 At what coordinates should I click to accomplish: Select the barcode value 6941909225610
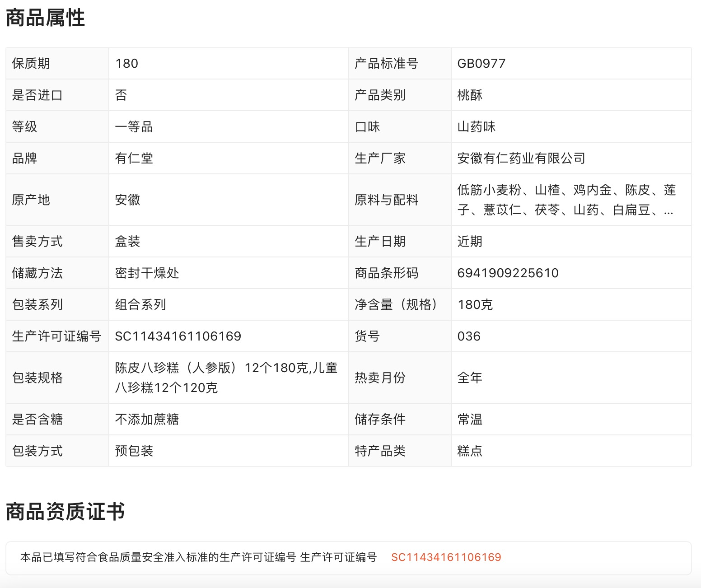[x=508, y=273]
